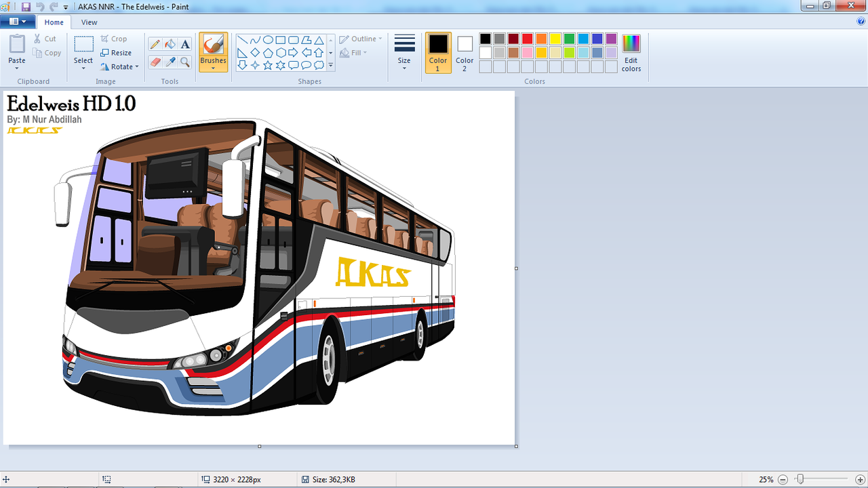Choose the Triangle shape
The image size is (868, 488).
(319, 40)
